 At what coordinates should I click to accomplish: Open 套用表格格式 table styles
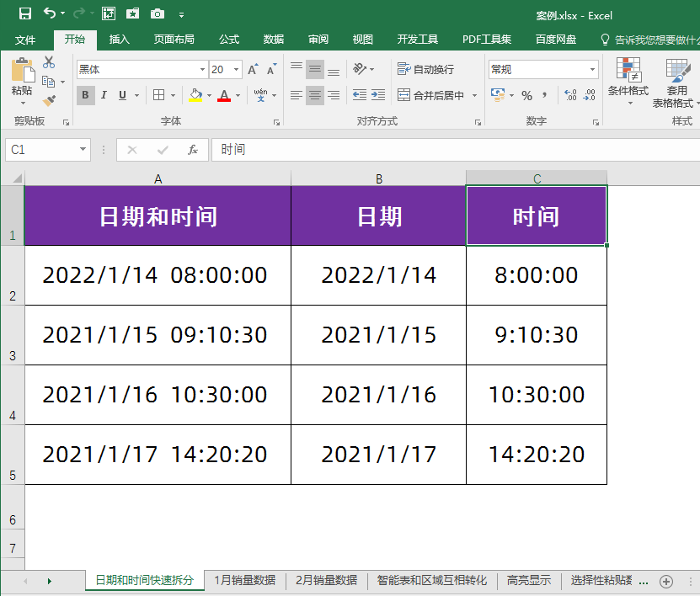pyautogui.click(x=676, y=82)
